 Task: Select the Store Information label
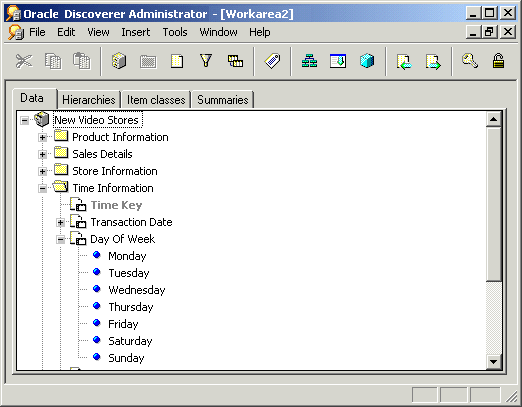pos(115,171)
